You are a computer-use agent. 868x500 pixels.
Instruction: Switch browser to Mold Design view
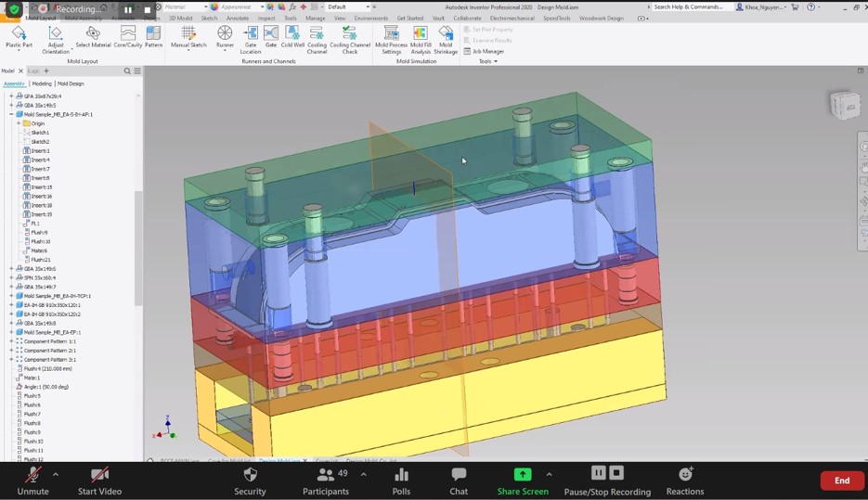[71, 83]
